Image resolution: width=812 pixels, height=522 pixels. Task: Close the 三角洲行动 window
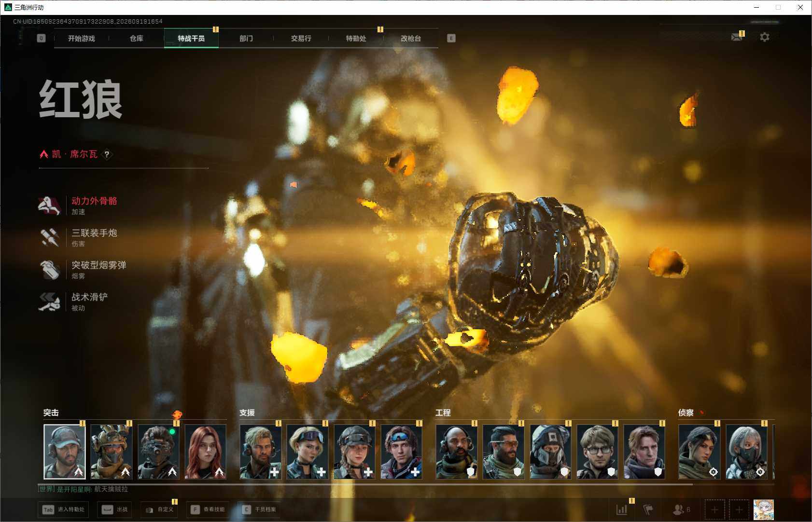pyautogui.click(x=800, y=7)
